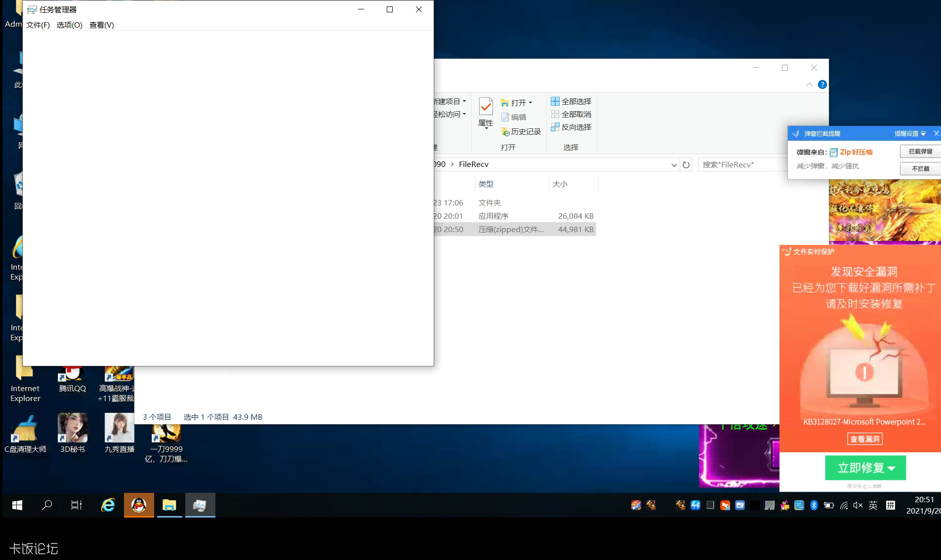Select the 26,084 KB 应用程序 file row

[x=515, y=216]
